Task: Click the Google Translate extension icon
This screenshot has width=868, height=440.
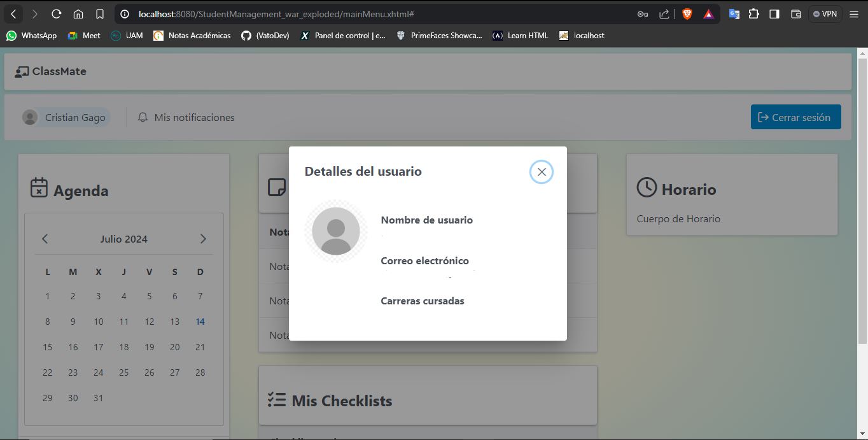Action: 732,13
